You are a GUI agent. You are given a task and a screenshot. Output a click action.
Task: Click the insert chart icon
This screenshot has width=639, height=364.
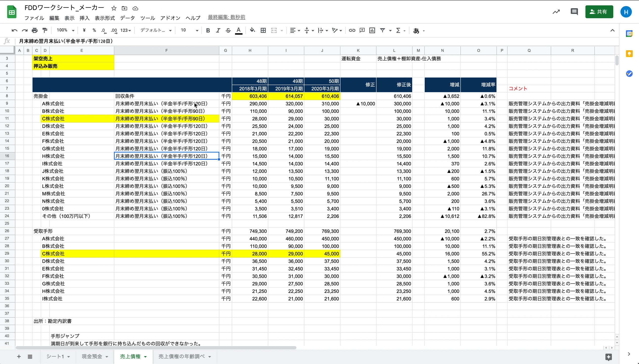point(372,30)
